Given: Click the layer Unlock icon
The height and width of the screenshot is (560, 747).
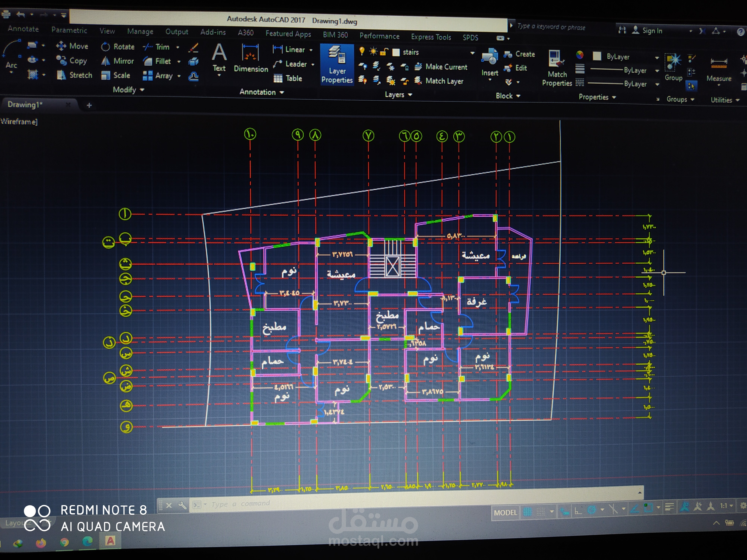Looking at the screenshot, I should 405,81.
